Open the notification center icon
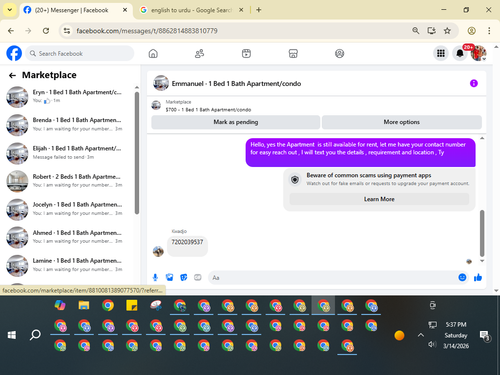Screen dimensions: 500x375 [x=484, y=336]
